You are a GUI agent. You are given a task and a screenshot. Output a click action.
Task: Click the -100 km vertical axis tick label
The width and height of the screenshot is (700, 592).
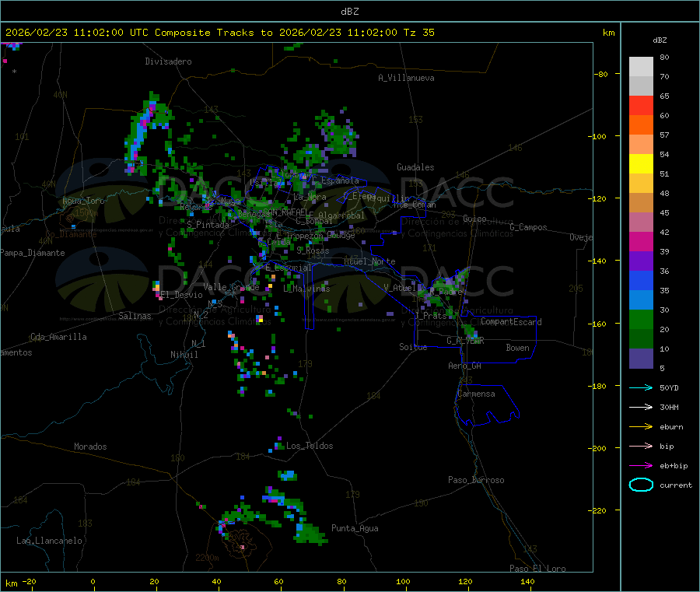(598, 136)
